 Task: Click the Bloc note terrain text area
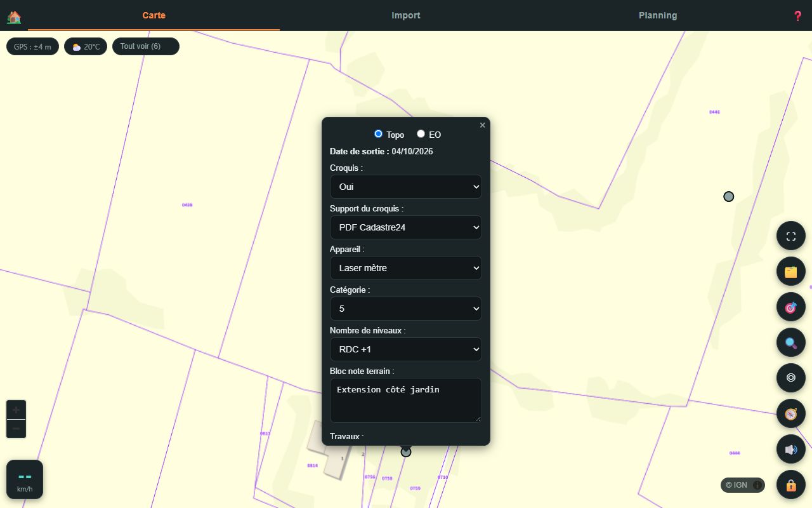pyautogui.click(x=406, y=400)
